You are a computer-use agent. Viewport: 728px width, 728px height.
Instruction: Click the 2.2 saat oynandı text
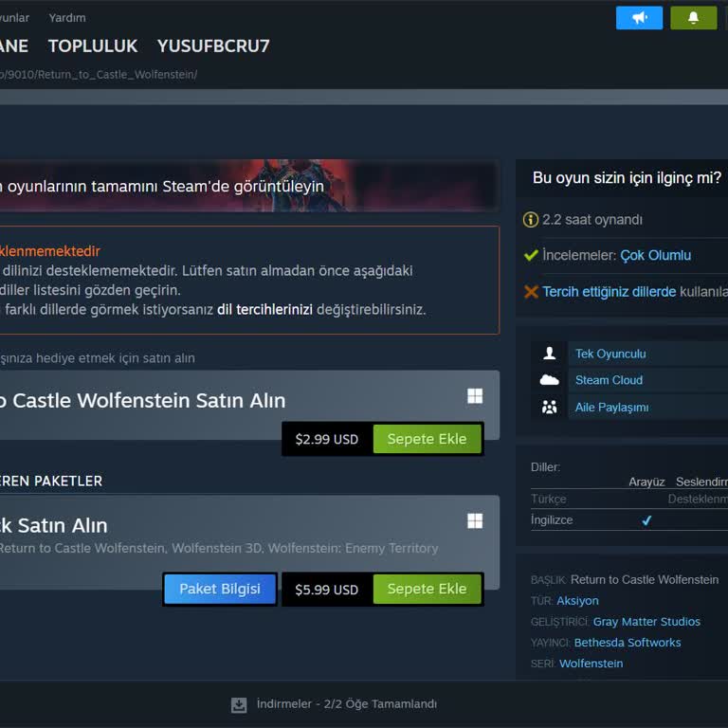point(591,220)
